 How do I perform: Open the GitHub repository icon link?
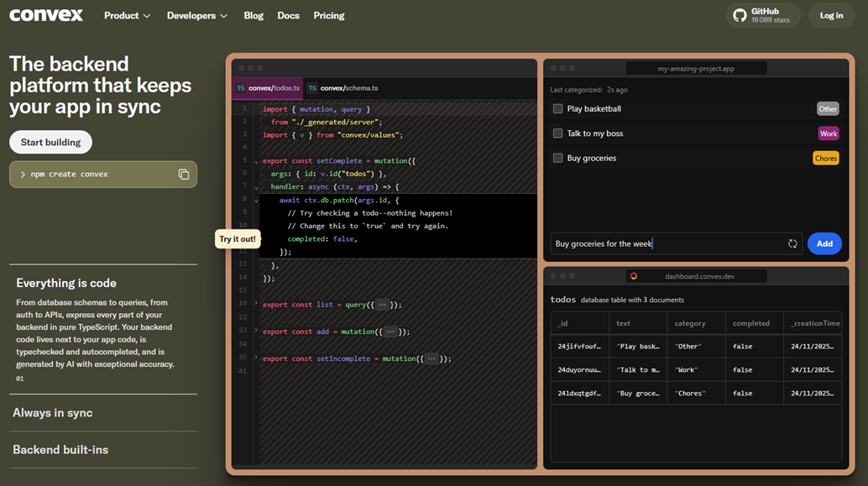740,15
